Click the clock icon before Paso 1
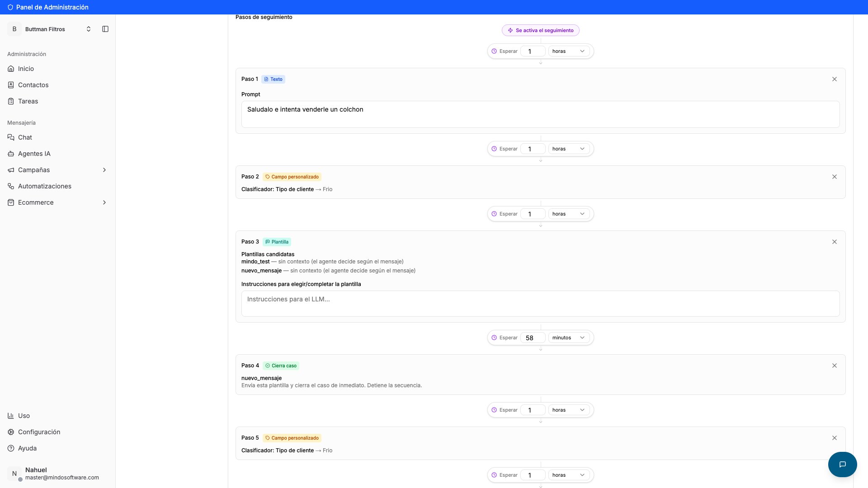 click(x=494, y=51)
